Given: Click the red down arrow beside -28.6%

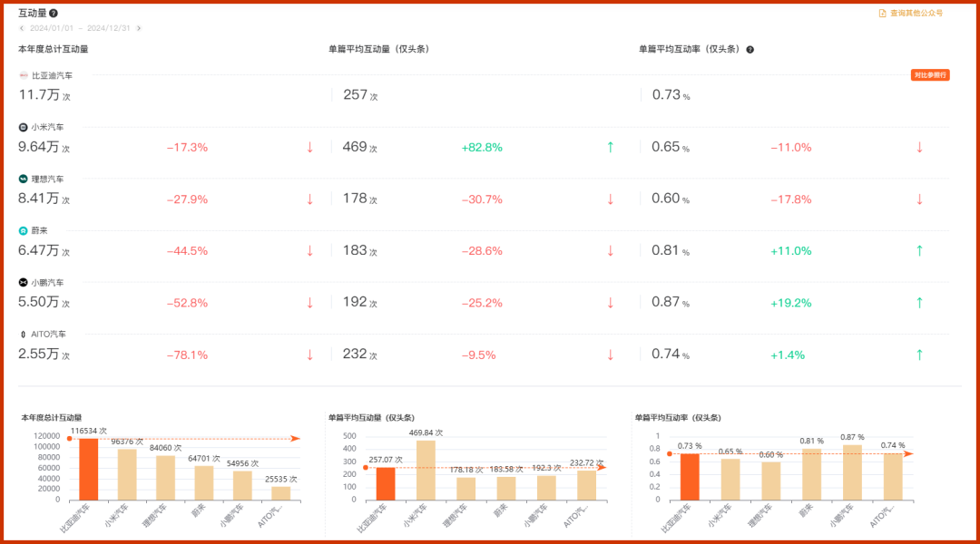Looking at the screenshot, I should (x=611, y=251).
